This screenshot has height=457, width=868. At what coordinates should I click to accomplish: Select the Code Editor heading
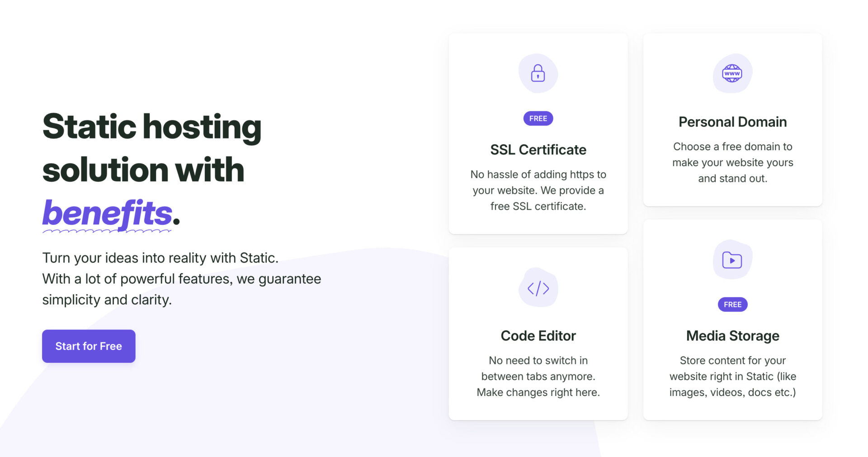(538, 335)
